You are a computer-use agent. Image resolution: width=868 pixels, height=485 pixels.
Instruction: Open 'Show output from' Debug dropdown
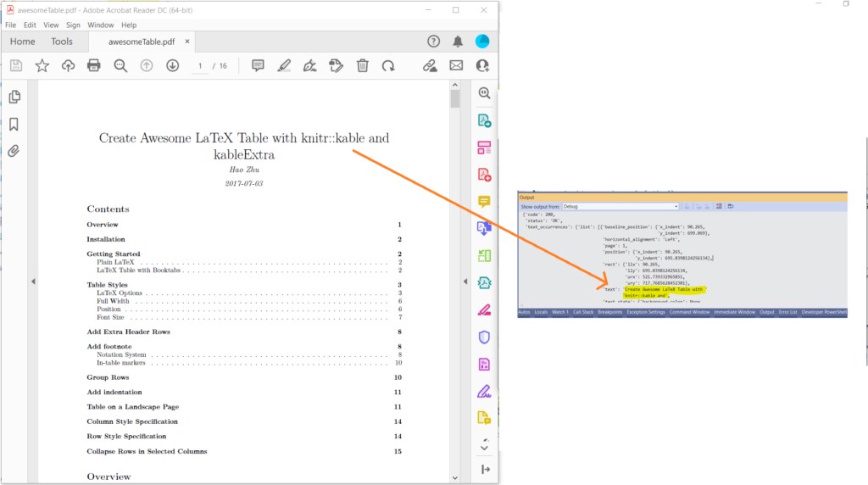coord(620,206)
